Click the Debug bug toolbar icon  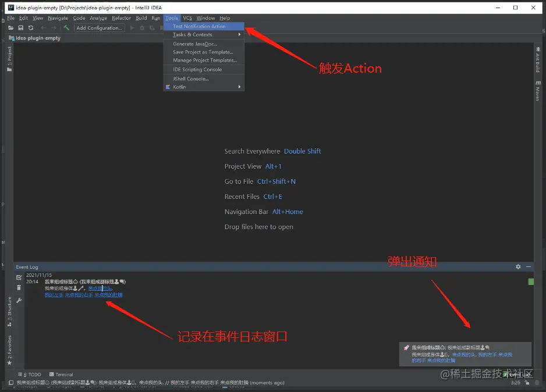click(142, 28)
